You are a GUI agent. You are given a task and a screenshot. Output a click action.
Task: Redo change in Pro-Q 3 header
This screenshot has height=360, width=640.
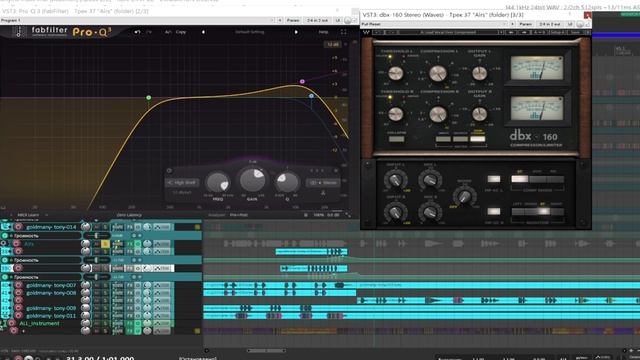click(x=149, y=32)
